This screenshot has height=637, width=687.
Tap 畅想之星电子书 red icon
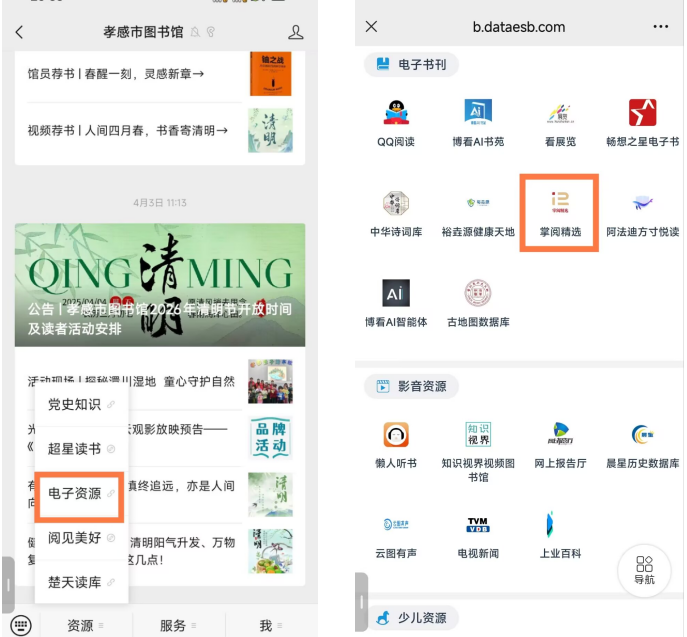[x=642, y=113]
